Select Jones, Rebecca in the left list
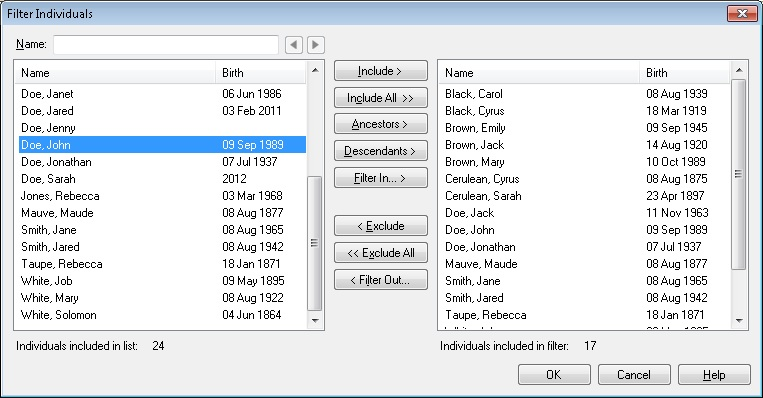Image resolution: width=763 pixels, height=398 pixels. (163, 196)
